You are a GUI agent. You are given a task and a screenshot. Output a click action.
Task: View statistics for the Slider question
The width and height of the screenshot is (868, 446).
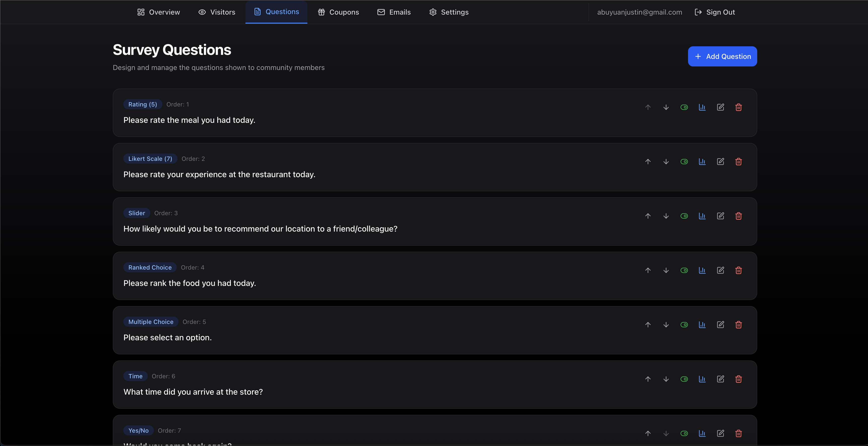(x=702, y=216)
